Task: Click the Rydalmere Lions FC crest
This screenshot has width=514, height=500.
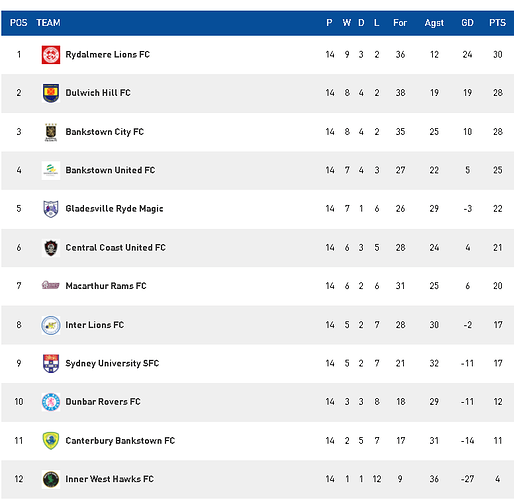Action: click(x=51, y=55)
